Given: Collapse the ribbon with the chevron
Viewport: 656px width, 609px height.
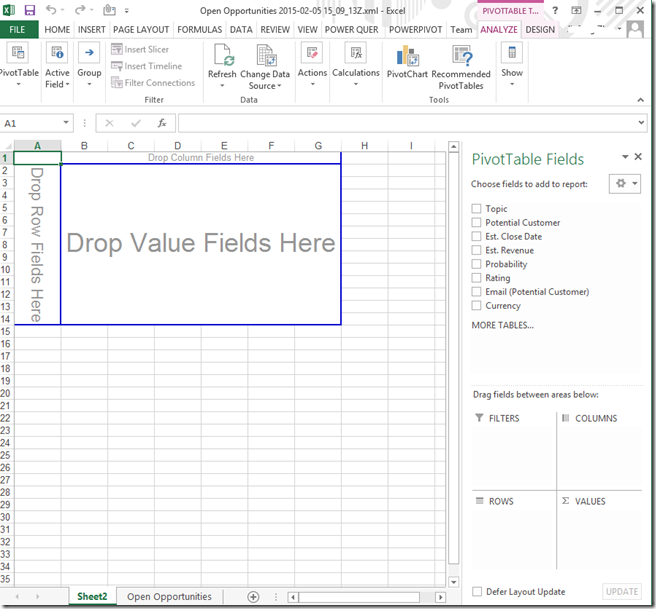Looking at the screenshot, I should (641, 100).
